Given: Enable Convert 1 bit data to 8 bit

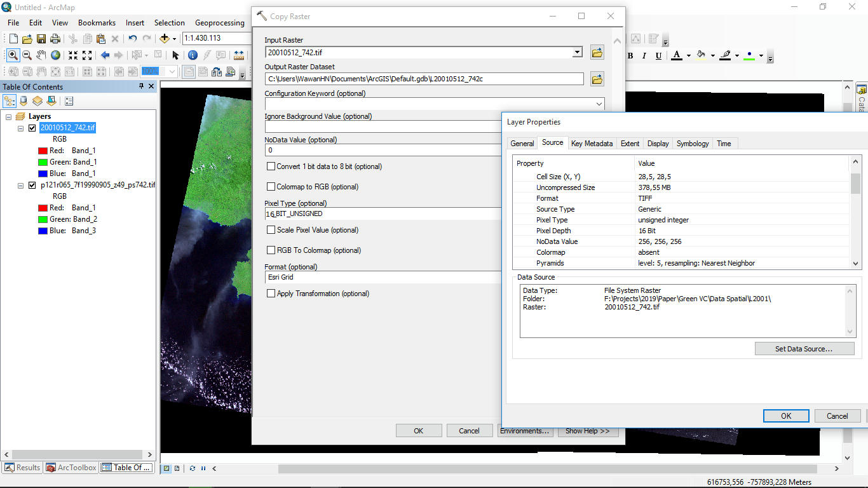Looking at the screenshot, I should click(x=271, y=166).
